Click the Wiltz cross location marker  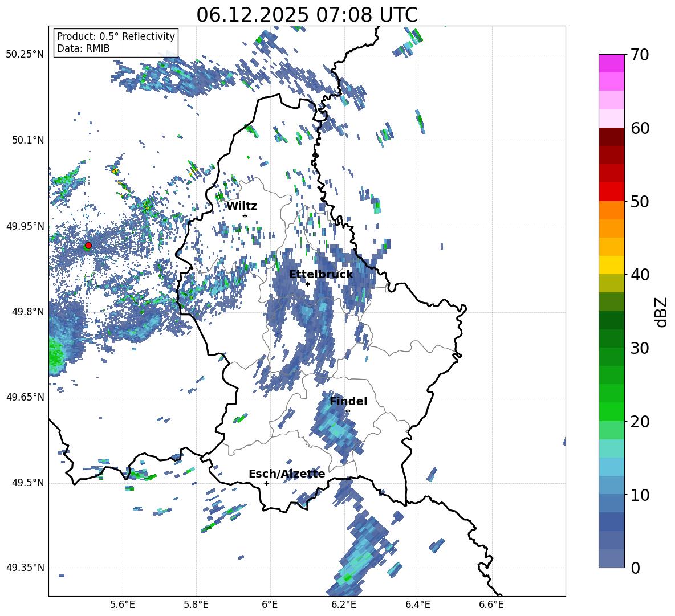click(245, 215)
